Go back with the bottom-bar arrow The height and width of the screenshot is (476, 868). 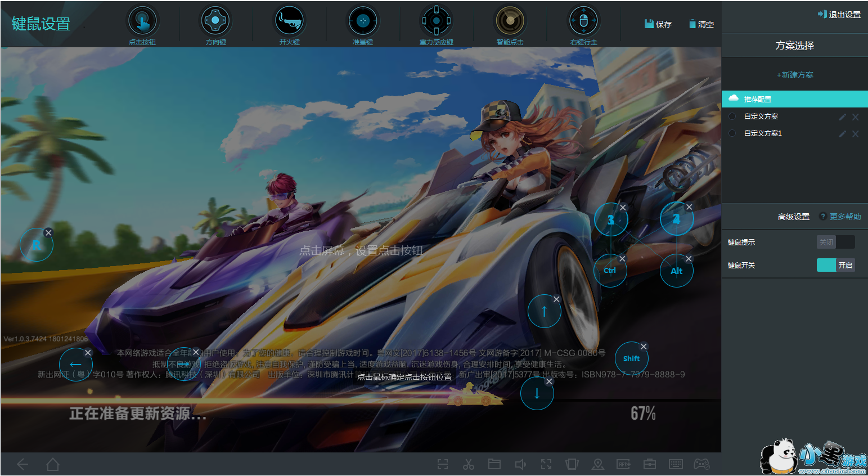23,464
